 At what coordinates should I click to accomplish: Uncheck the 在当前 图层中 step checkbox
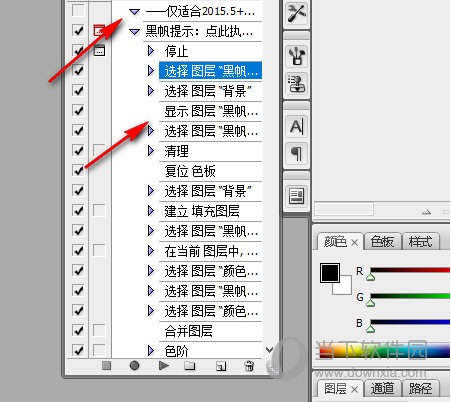(78, 250)
